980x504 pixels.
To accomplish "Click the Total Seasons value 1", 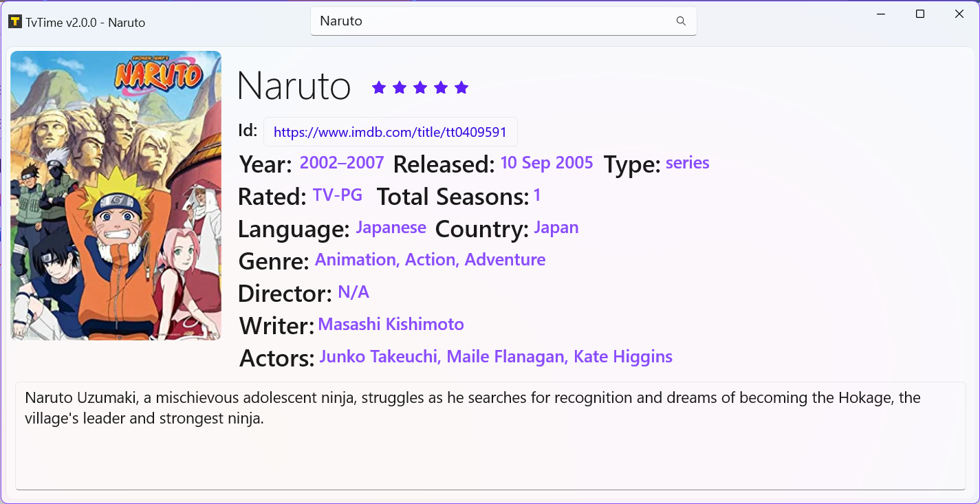I will point(537,195).
